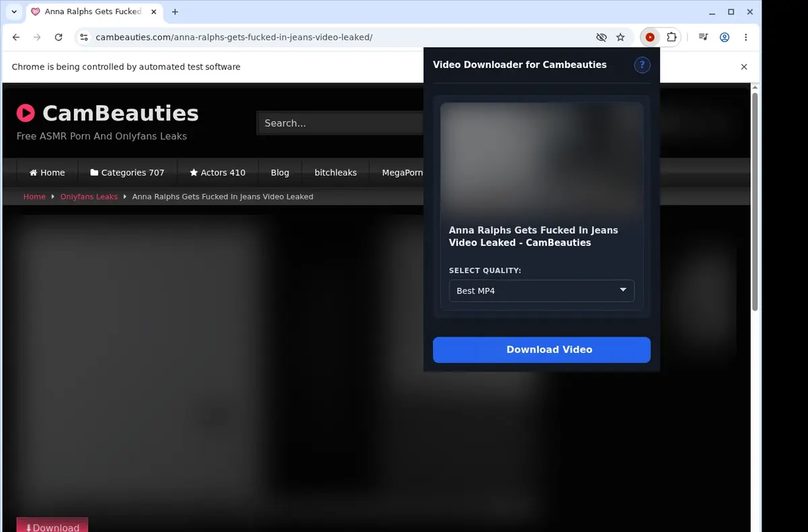
Task: Reload the current page
Action: pos(59,38)
